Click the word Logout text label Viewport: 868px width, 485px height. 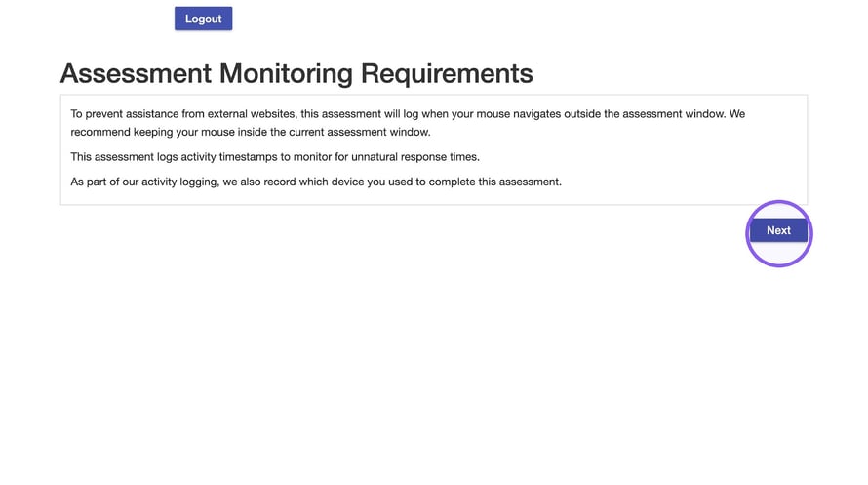[203, 19]
